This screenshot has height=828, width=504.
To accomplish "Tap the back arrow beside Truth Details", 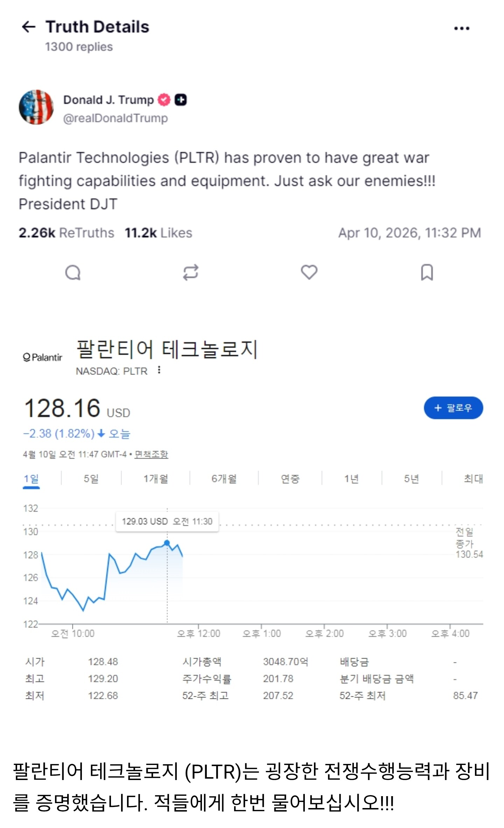I will tap(29, 27).
